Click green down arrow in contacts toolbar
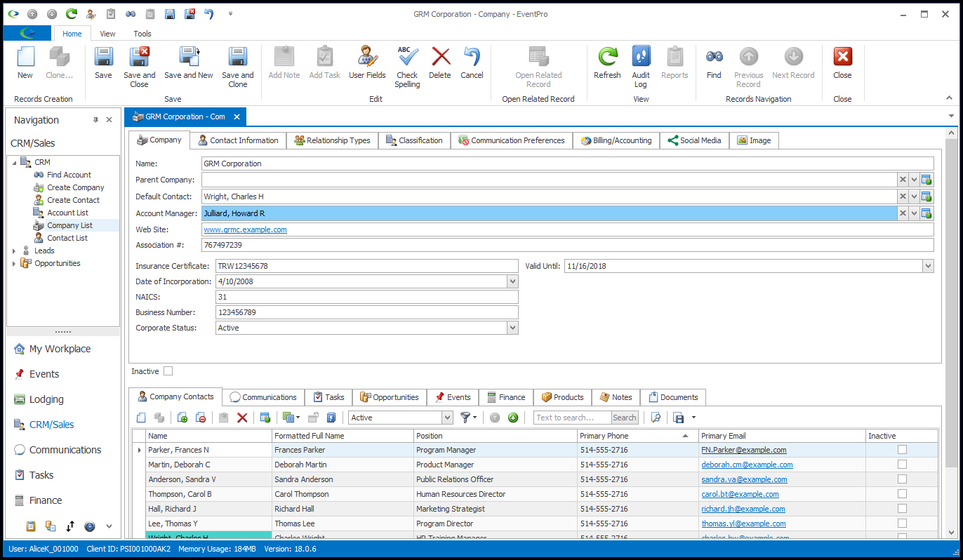 [x=513, y=418]
